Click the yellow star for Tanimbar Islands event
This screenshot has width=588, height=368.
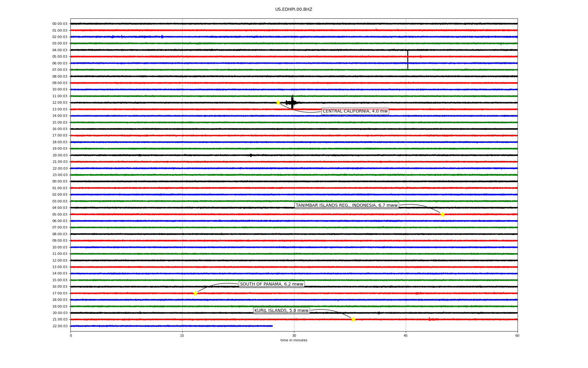click(x=443, y=214)
